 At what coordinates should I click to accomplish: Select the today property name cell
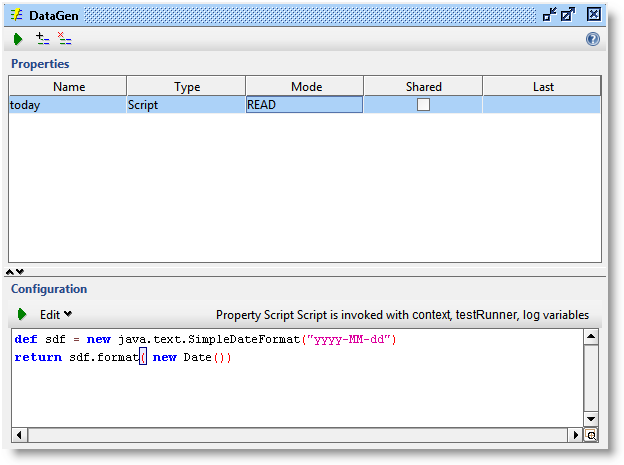point(68,105)
